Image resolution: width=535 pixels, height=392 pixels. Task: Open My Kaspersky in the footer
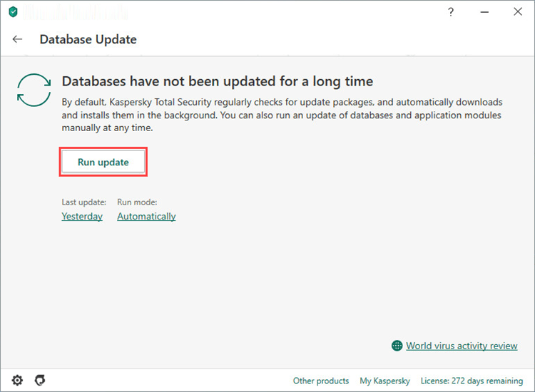[383, 381]
